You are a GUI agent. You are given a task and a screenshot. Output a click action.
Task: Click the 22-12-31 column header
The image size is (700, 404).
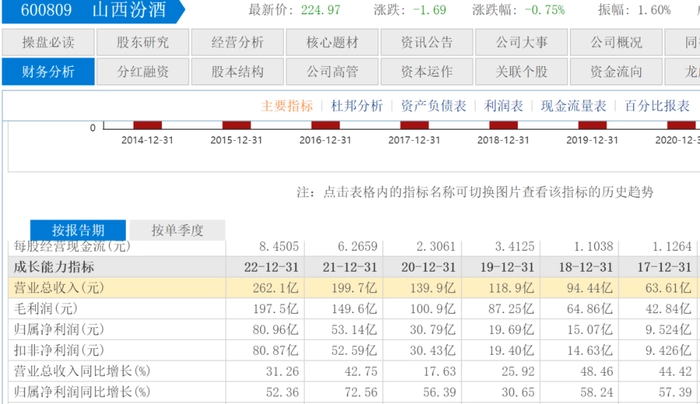[x=274, y=267]
